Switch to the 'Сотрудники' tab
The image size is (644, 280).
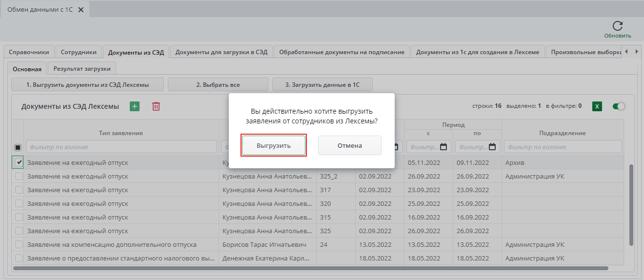pos(79,52)
